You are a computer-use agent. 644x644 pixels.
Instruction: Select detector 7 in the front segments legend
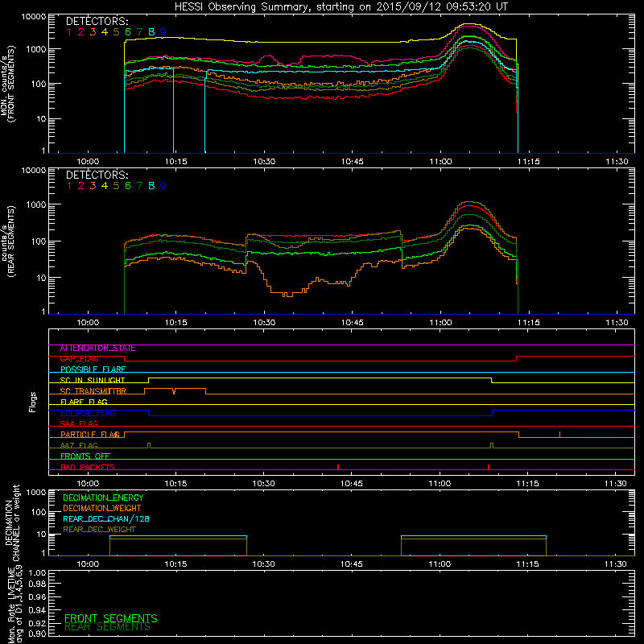(x=139, y=32)
